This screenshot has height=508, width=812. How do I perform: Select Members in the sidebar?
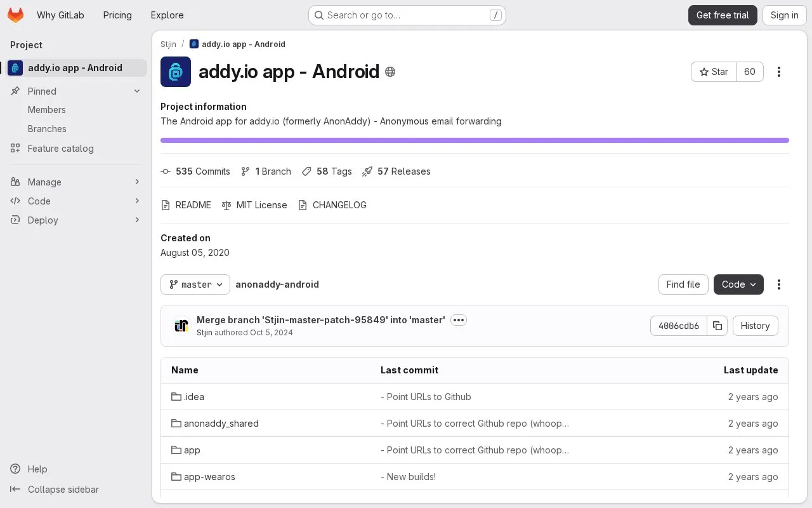click(76, 110)
